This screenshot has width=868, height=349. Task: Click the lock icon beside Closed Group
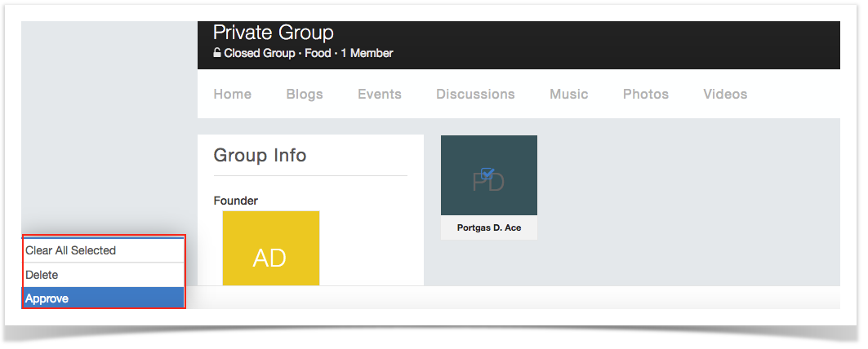pos(217,53)
